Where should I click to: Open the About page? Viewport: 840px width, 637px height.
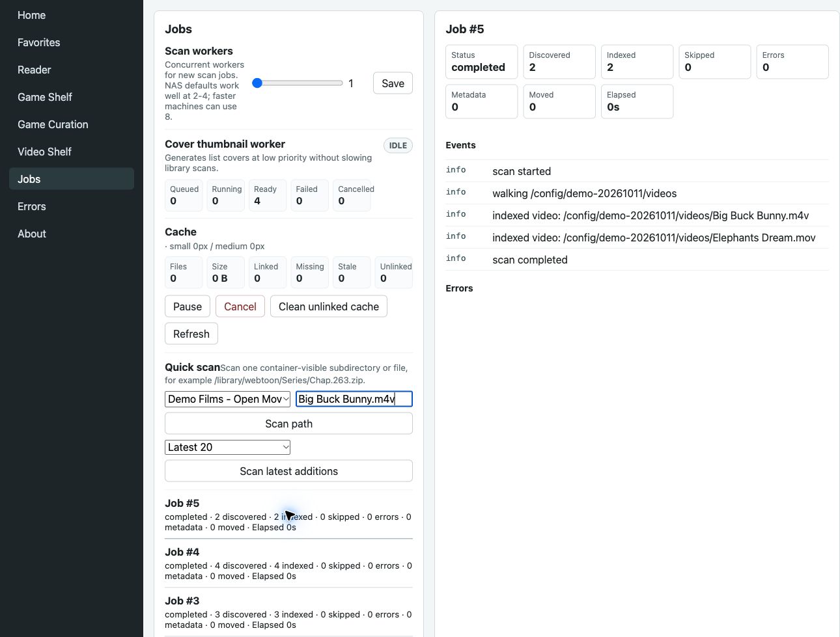[x=72, y=234]
